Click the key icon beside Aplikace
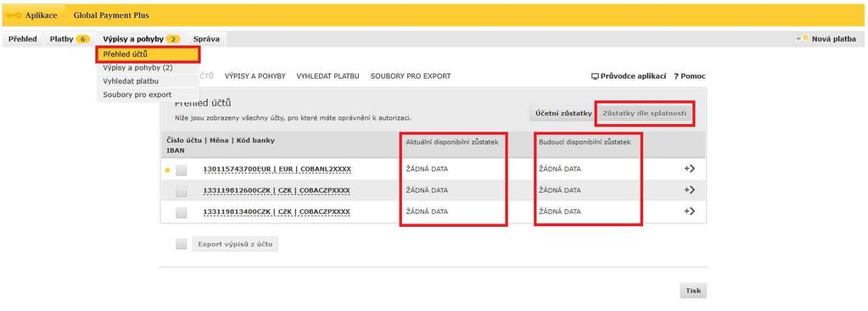 pyautogui.click(x=14, y=15)
